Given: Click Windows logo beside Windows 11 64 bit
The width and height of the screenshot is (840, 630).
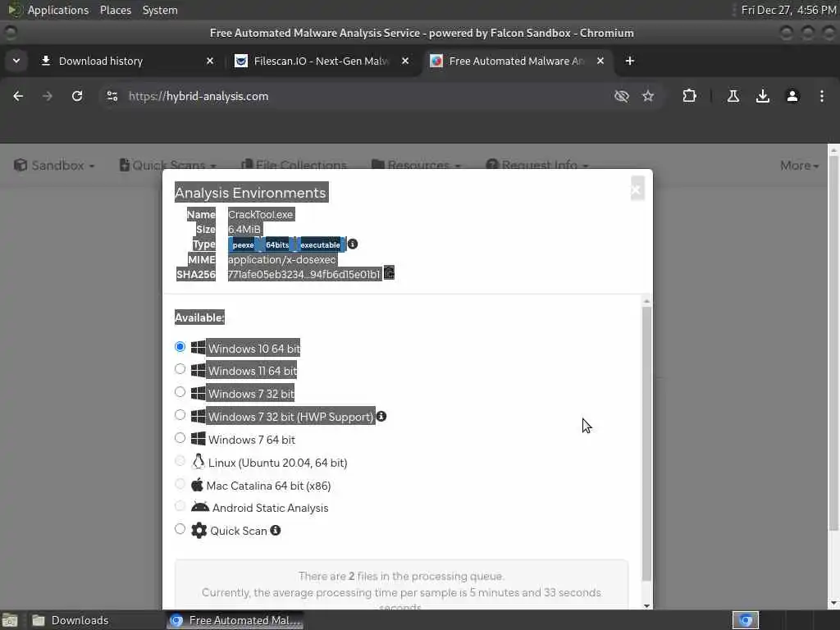Looking at the screenshot, I should (199, 370).
